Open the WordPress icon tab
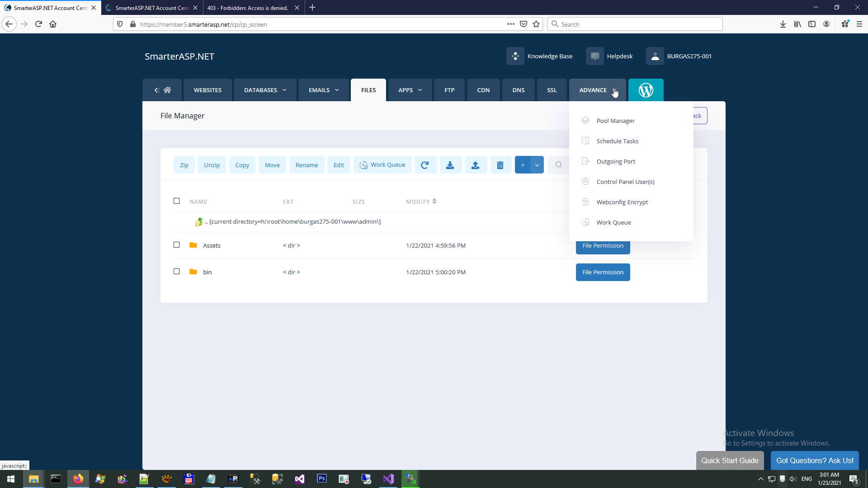The image size is (868, 488). click(646, 90)
